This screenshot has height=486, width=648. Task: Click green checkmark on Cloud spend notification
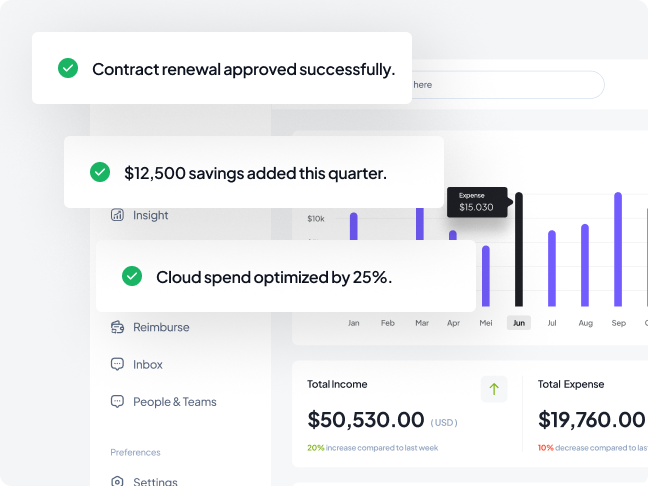pos(132,276)
